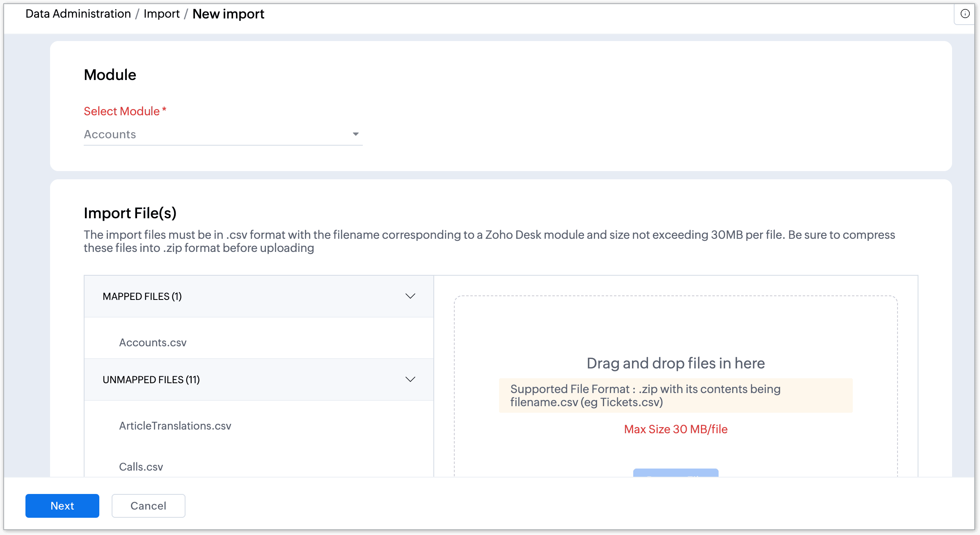Screen dimensions: 980x535
Task: Click the New import breadcrumb title
Action: [228, 14]
